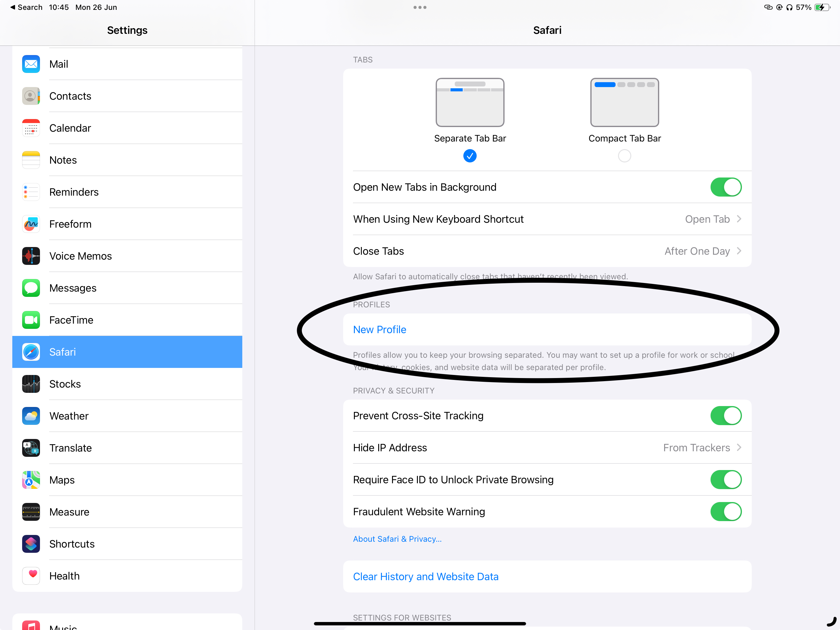The height and width of the screenshot is (630, 840).
Task: Tap the Separate Tab Bar label
Action: point(470,138)
